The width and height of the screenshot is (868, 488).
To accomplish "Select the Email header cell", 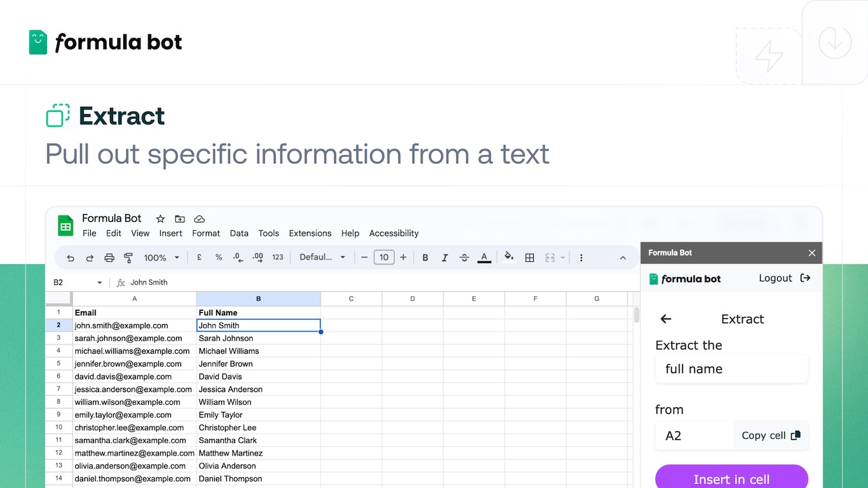I will pos(135,313).
